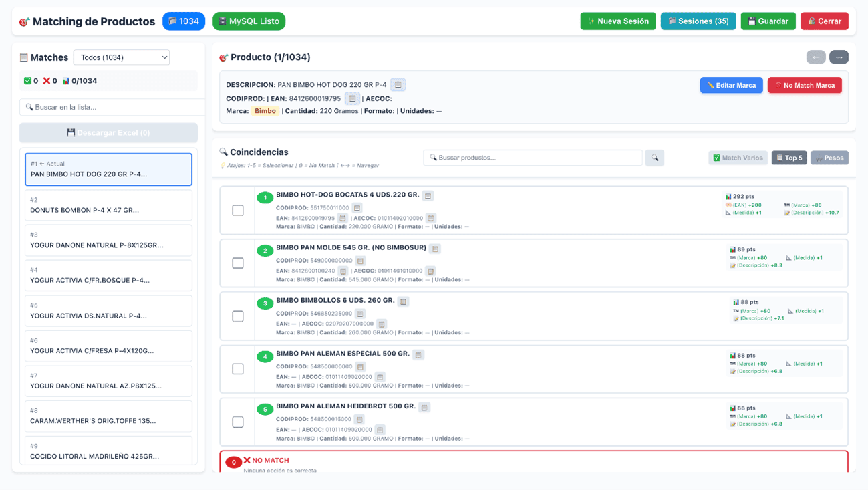Go to the previous product arrow

coord(816,57)
